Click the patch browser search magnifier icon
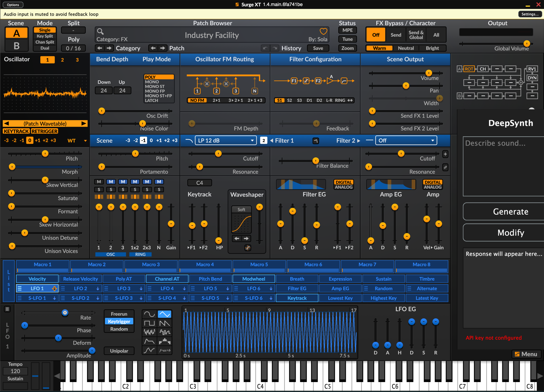The width and height of the screenshot is (544, 392). 100,31
